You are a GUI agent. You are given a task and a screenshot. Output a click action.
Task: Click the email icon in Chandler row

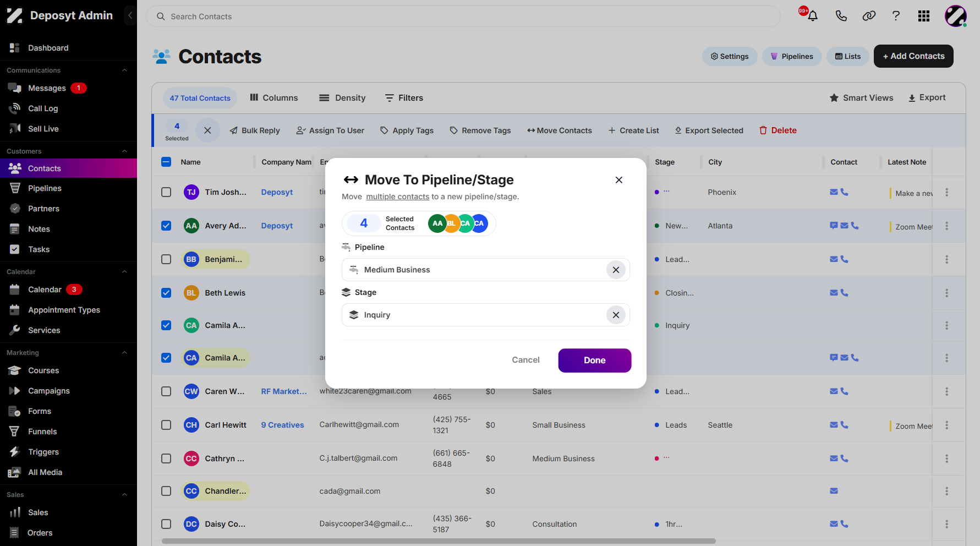coord(834,491)
